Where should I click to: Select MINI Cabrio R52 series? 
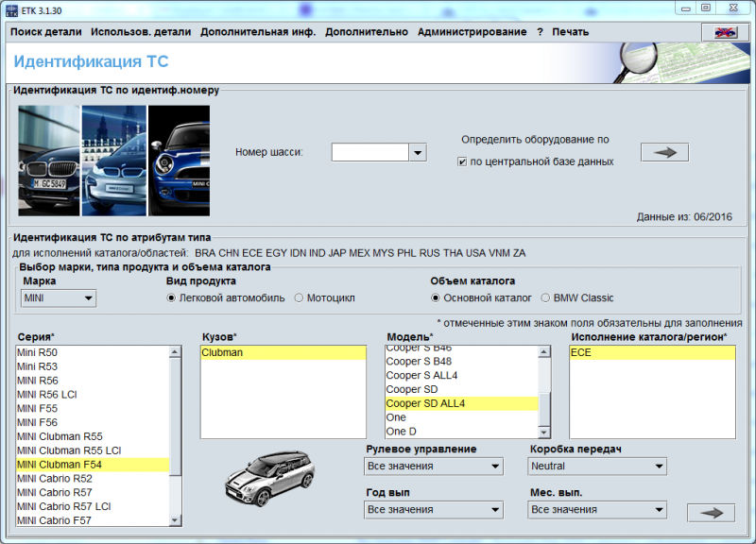pos(93,479)
